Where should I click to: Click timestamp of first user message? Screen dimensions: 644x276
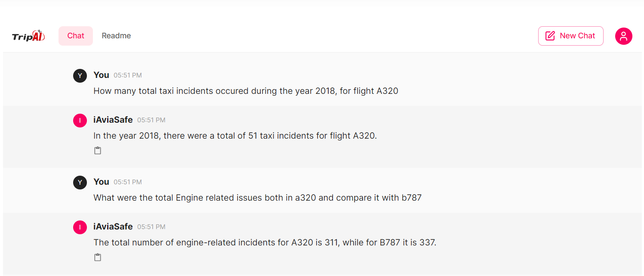[x=127, y=75]
